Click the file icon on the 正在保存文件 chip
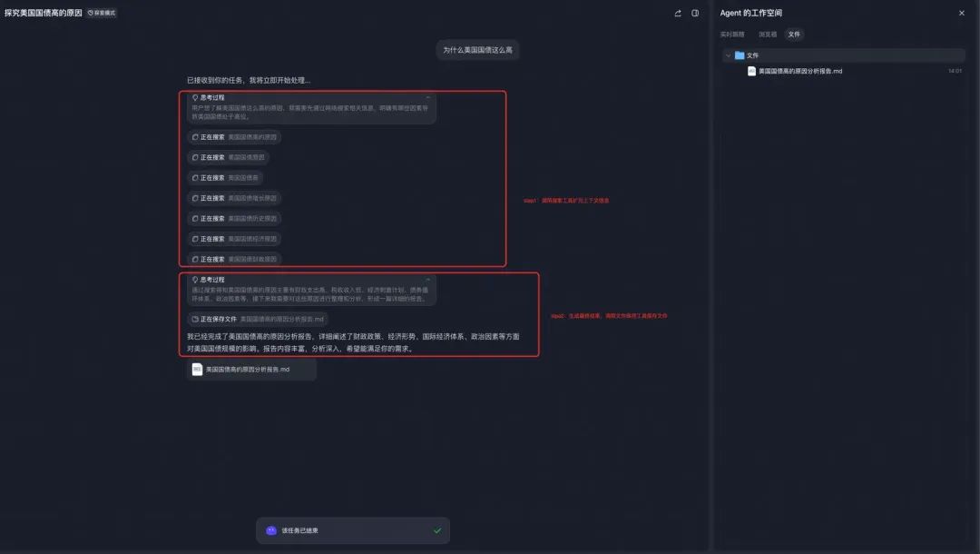Screen dimensions: 980x554 [195, 318]
